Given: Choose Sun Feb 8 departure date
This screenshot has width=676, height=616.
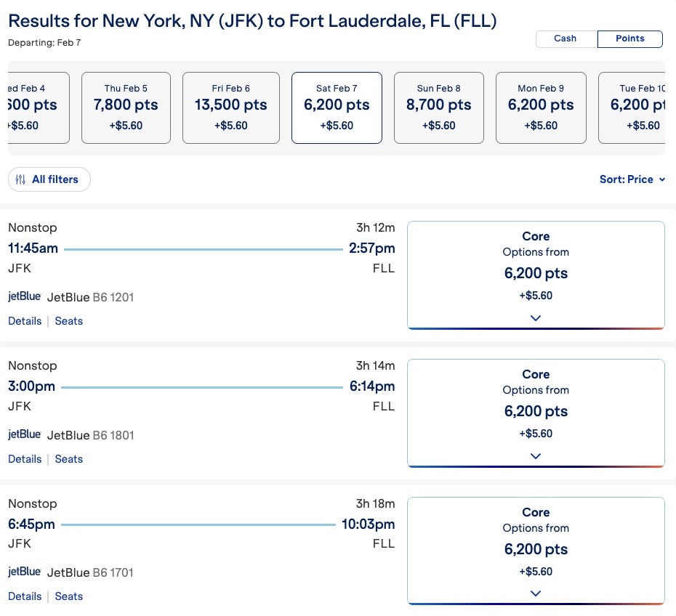Looking at the screenshot, I should click(439, 108).
